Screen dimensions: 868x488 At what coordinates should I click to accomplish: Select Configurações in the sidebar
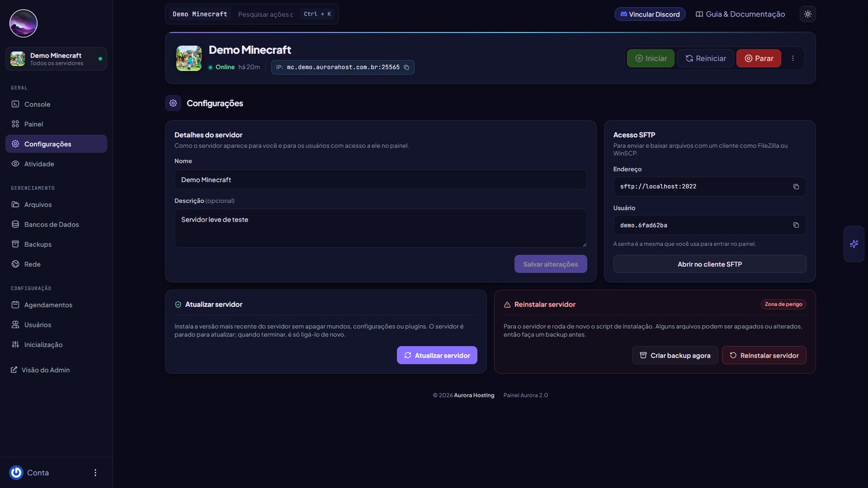(x=56, y=144)
